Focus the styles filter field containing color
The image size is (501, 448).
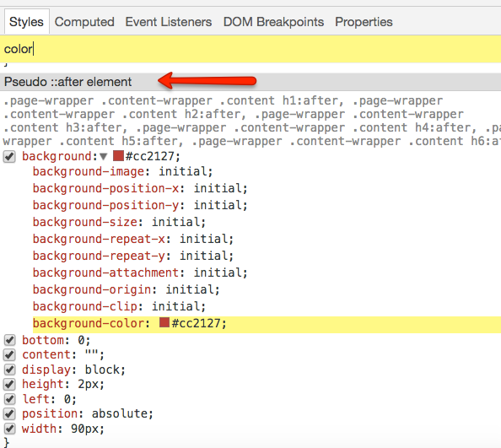coord(250,49)
